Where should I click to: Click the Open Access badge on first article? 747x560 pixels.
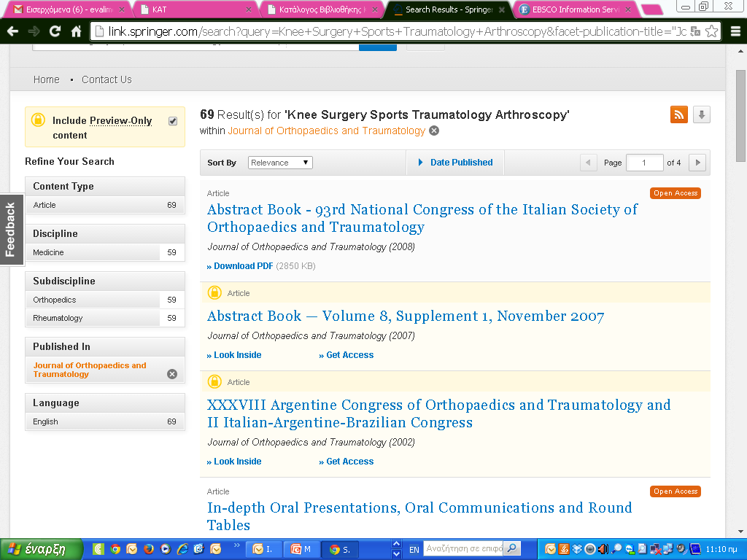click(x=675, y=192)
